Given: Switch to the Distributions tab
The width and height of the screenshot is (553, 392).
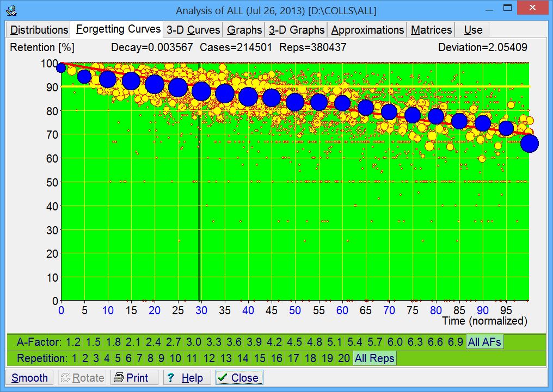Looking at the screenshot, I should point(39,30).
